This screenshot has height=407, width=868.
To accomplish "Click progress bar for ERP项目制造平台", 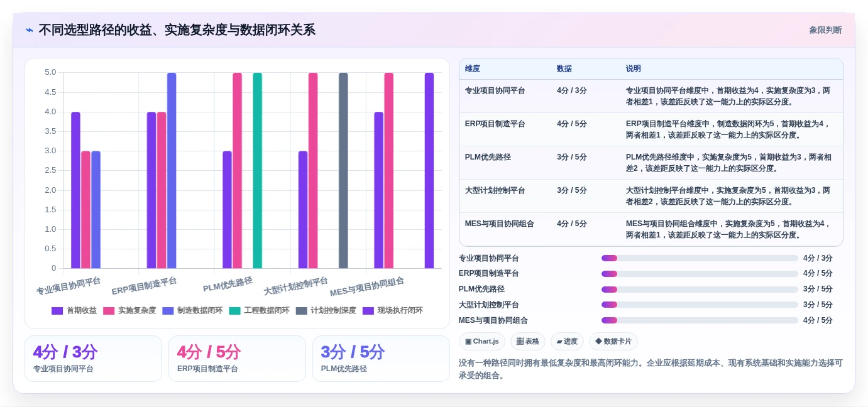I will click(x=700, y=274).
